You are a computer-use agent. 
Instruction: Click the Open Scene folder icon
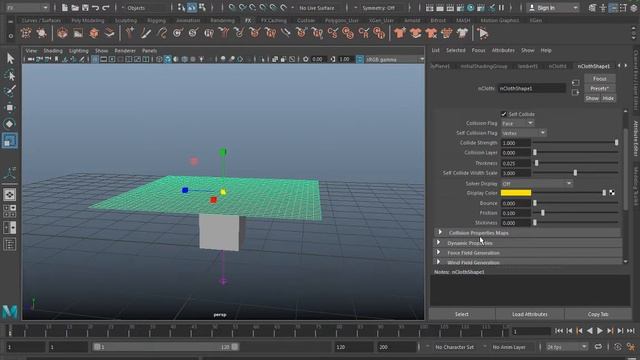(x=75, y=7)
